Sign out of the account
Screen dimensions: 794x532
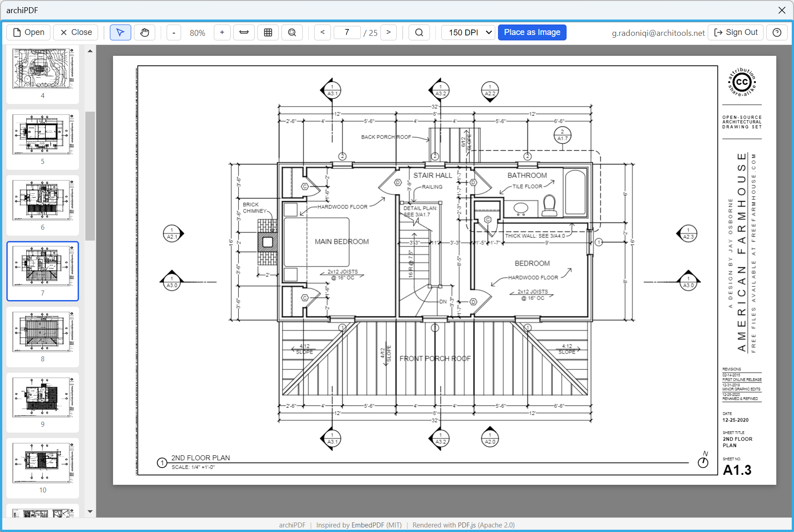[736, 32]
